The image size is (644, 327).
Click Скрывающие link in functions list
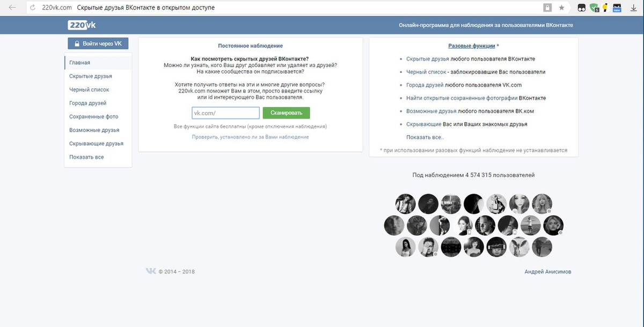click(423, 124)
